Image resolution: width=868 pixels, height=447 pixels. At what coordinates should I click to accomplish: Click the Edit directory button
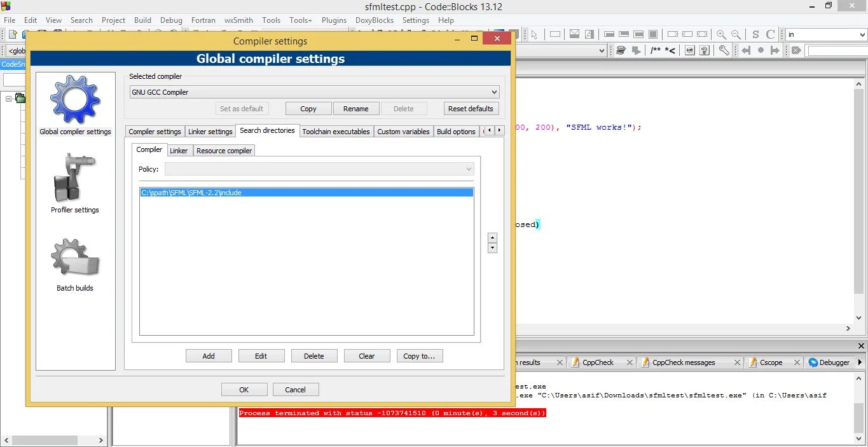(261, 356)
